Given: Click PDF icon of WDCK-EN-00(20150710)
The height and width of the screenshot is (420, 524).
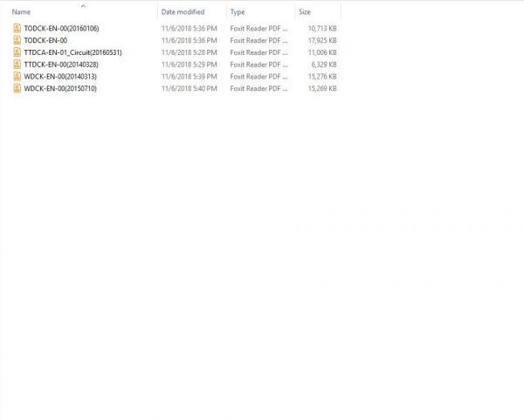Looking at the screenshot, I should click(17, 88).
